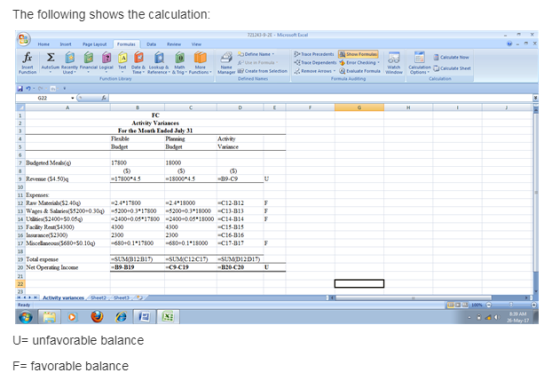
Task: Click the horizontal scrollbar
Action: (412, 298)
